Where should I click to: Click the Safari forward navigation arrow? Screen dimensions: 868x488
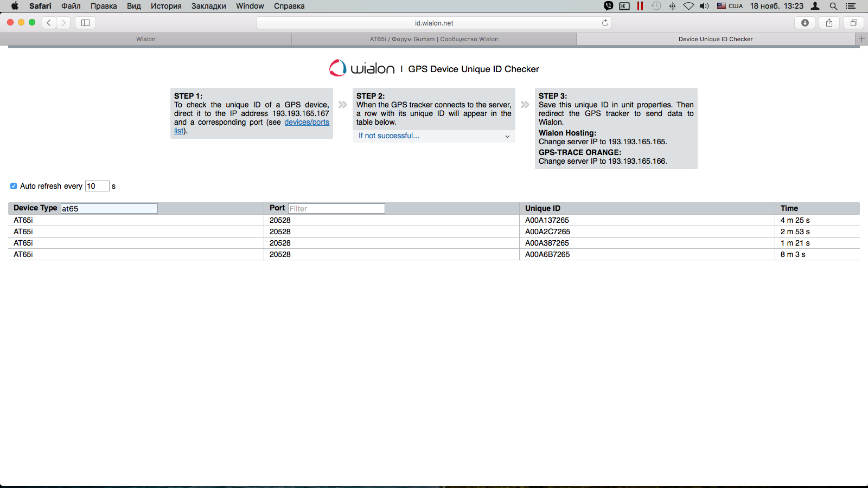pyautogui.click(x=63, y=23)
